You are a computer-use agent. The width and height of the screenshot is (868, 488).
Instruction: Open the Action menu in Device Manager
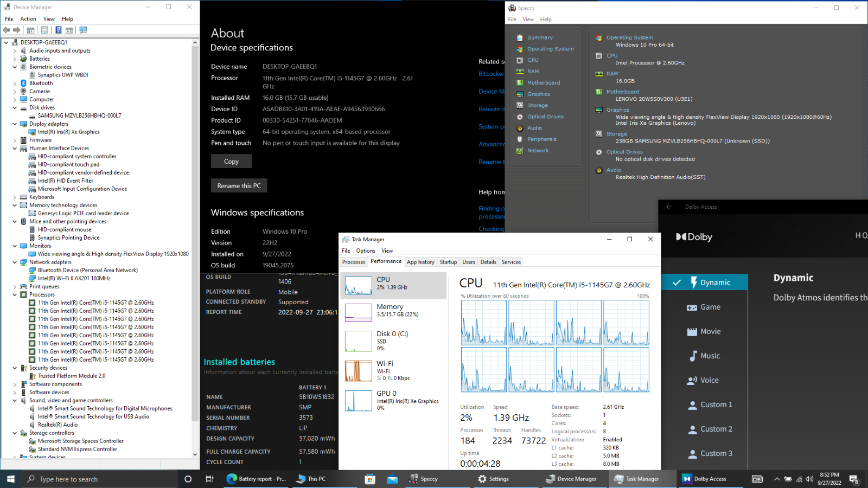28,19
